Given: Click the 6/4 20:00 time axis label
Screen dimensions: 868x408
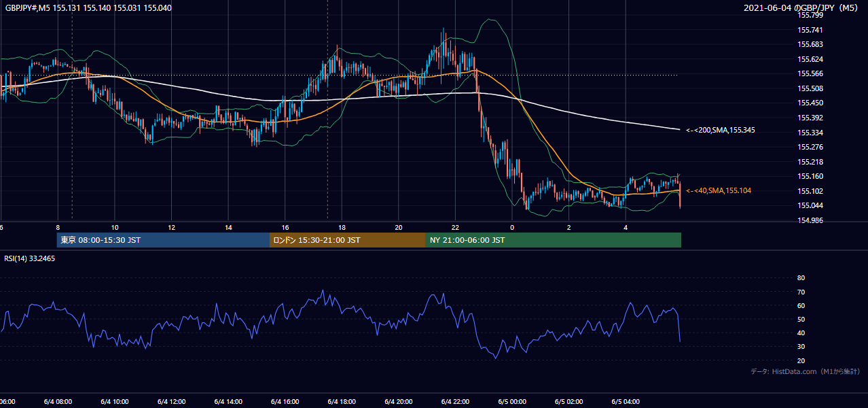Looking at the screenshot, I should point(399,402).
